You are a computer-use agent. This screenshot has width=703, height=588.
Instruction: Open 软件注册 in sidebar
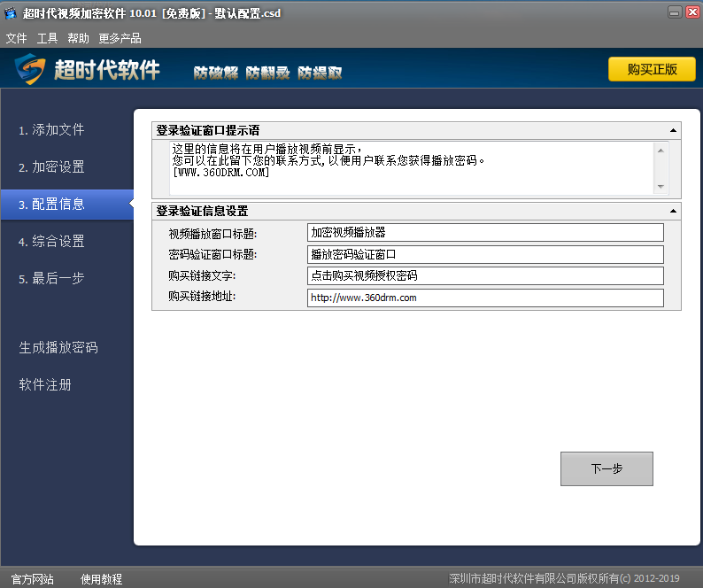click(x=45, y=385)
